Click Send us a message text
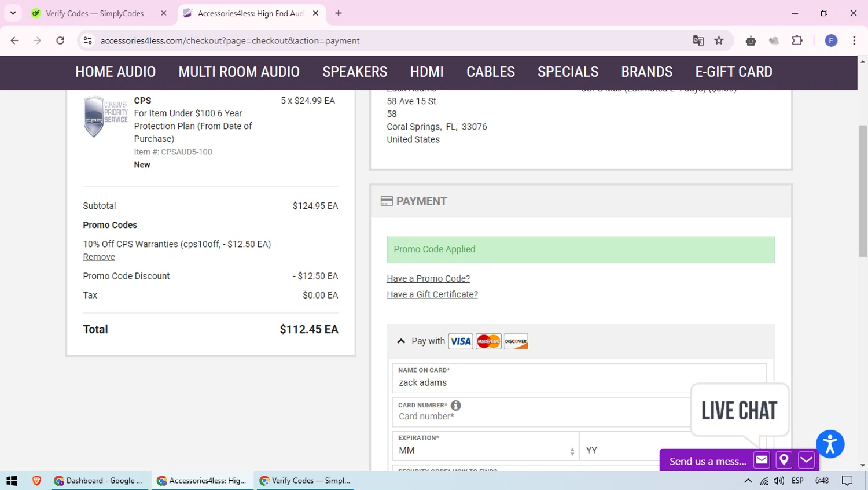 [x=708, y=461]
